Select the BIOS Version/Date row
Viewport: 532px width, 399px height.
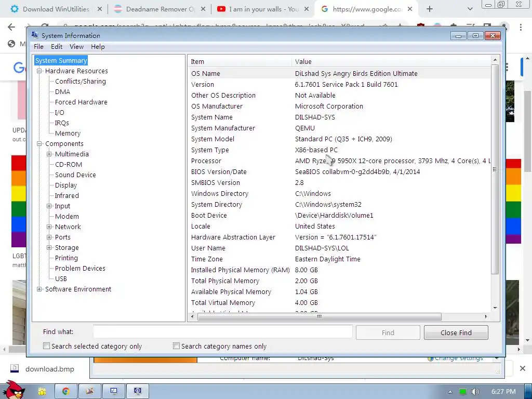339,171
